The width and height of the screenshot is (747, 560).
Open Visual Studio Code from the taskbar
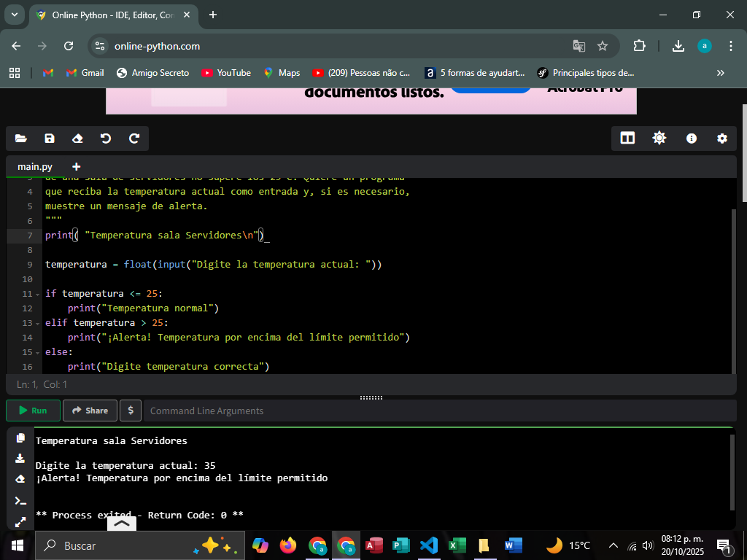tap(429, 545)
